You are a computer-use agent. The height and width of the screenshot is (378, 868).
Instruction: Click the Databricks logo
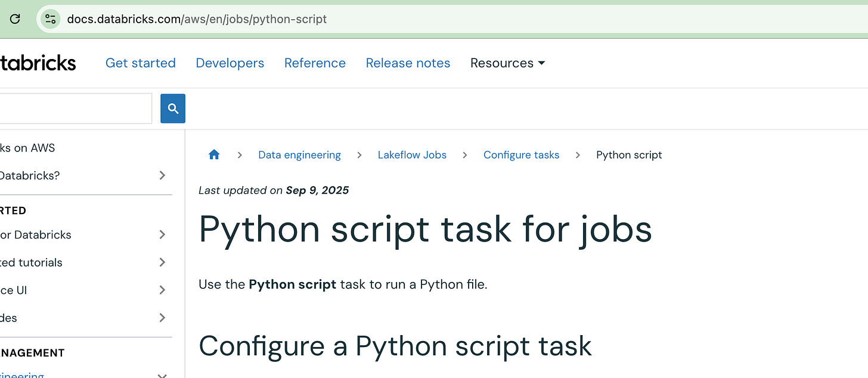tap(37, 63)
